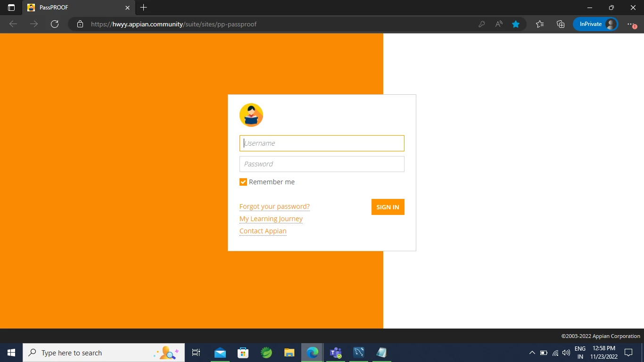Launch the Mail app from taskbar
This screenshot has width=644, height=362.
click(x=220, y=353)
